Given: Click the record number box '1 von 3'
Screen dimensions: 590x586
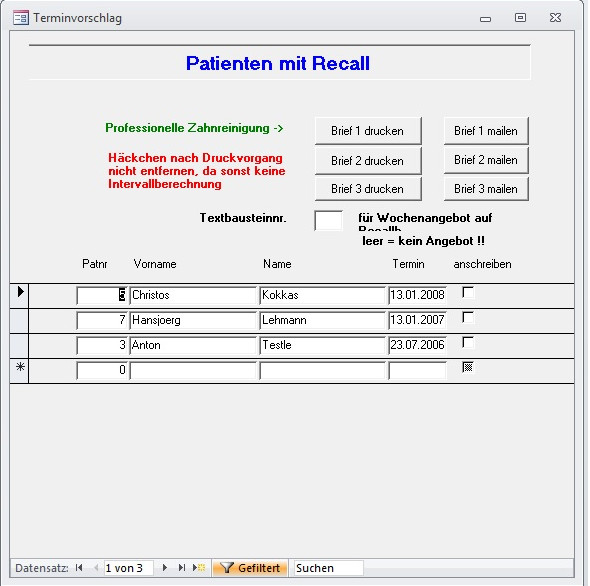Looking at the screenshot, I should click(128, 568).
